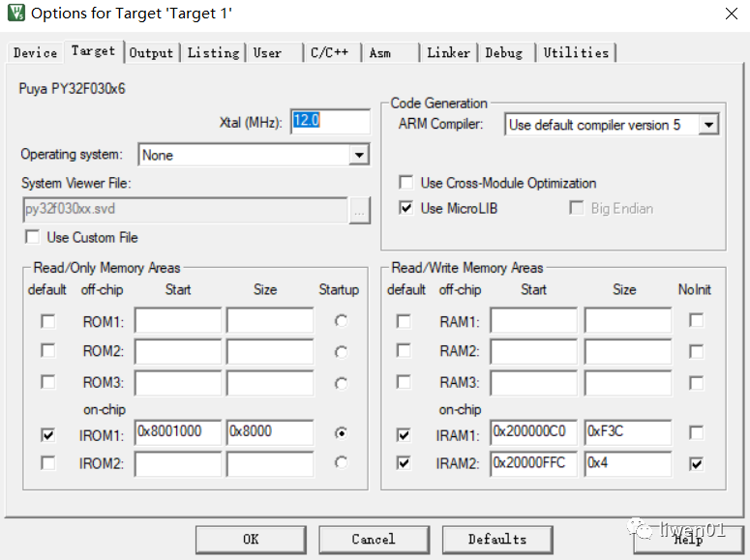This screenshot has width=750, height=560.
Task: Click the Keil app icon in title bar
Action: pos(15,14)
